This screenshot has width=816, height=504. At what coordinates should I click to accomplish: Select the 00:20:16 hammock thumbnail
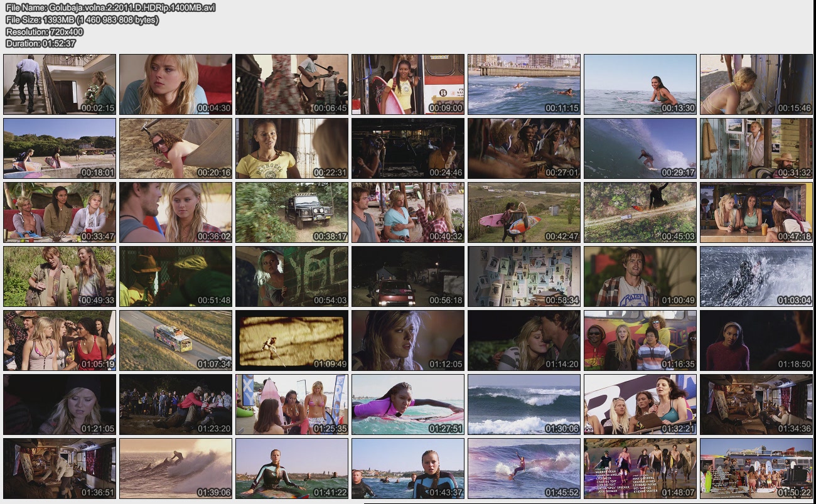[x=176, y=149]
